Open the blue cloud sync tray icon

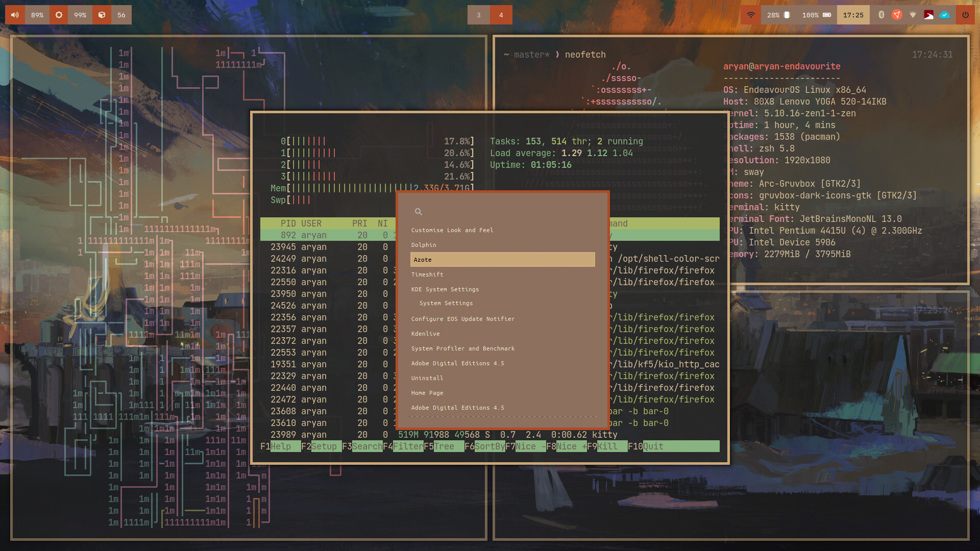pos(945,15)
